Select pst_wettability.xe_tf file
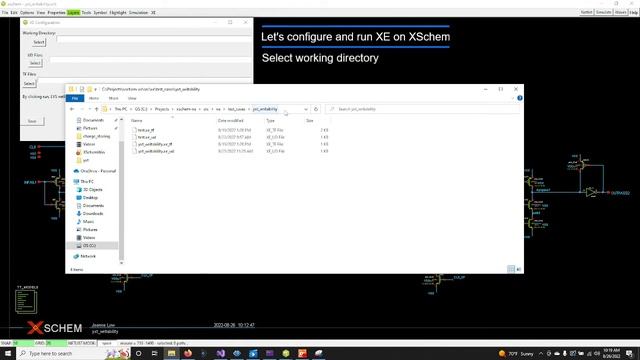 (155, 144)
